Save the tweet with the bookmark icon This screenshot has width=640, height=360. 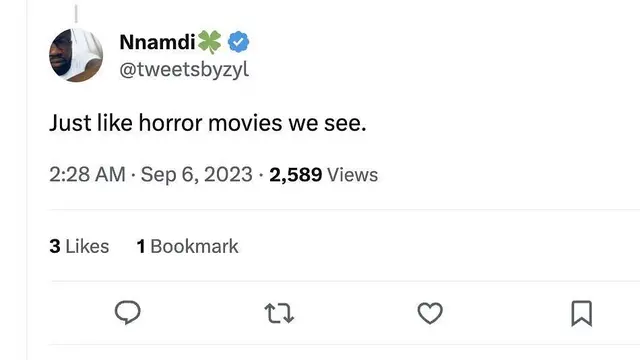coord(582,313)
